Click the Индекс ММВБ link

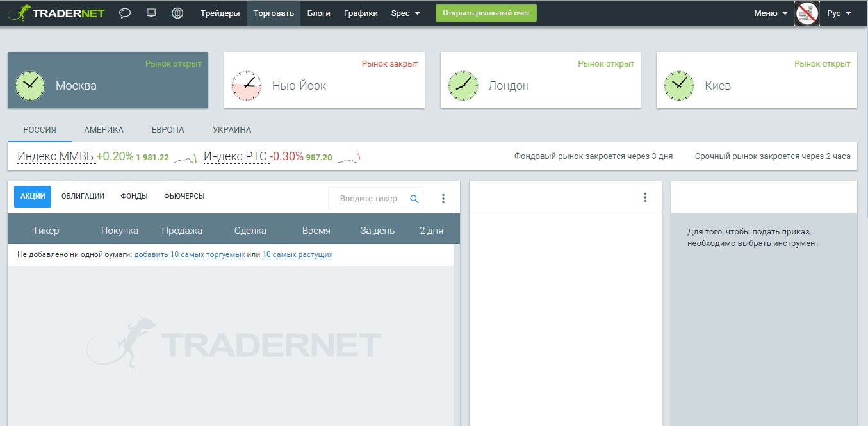tap(56, 156)
